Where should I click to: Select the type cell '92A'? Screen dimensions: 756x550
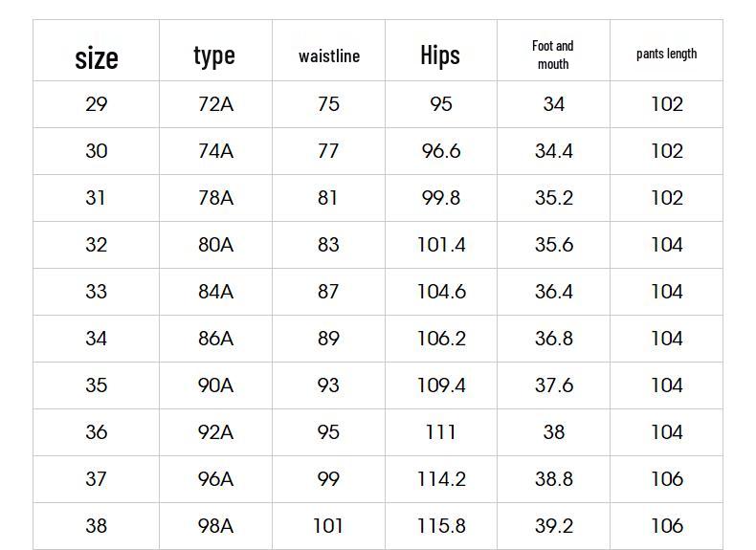tap(215, 431)
